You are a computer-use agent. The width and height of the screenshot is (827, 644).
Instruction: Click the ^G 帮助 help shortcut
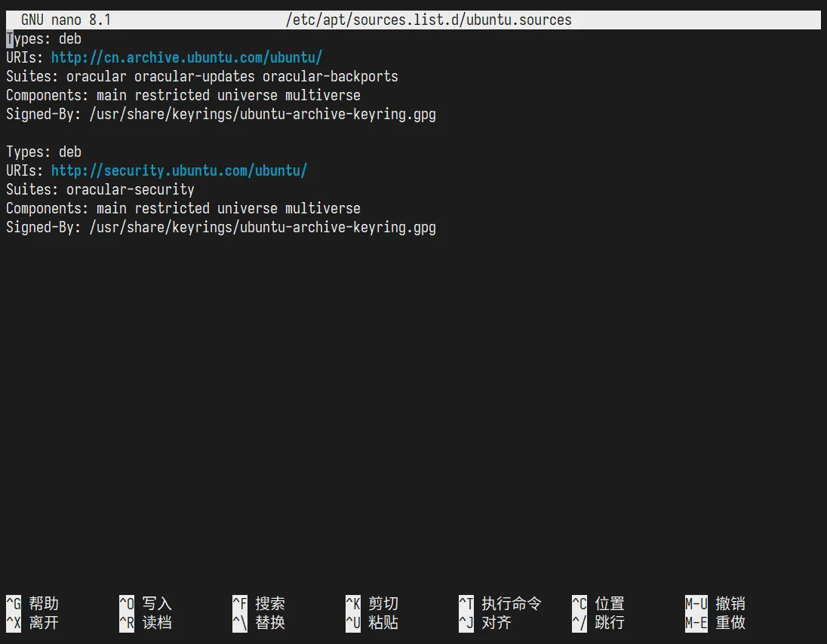point(32,603)
